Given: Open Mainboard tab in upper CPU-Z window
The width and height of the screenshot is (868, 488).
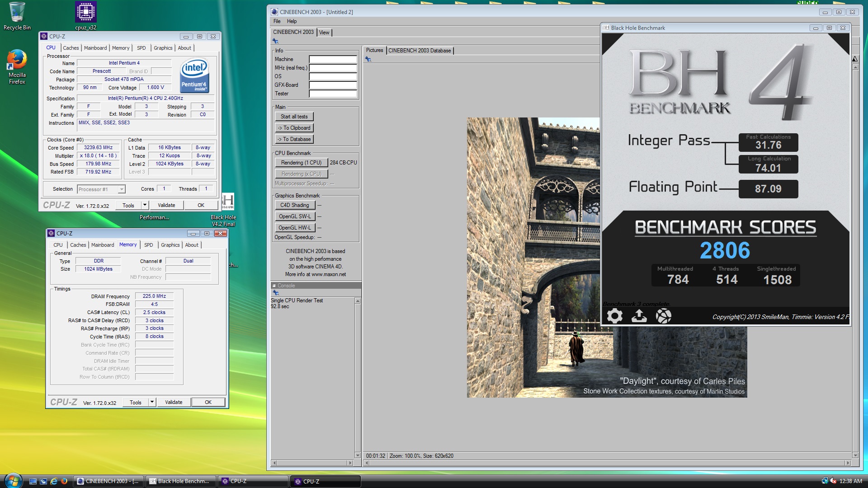Looking at the screenshot, I should click(95, 48).
